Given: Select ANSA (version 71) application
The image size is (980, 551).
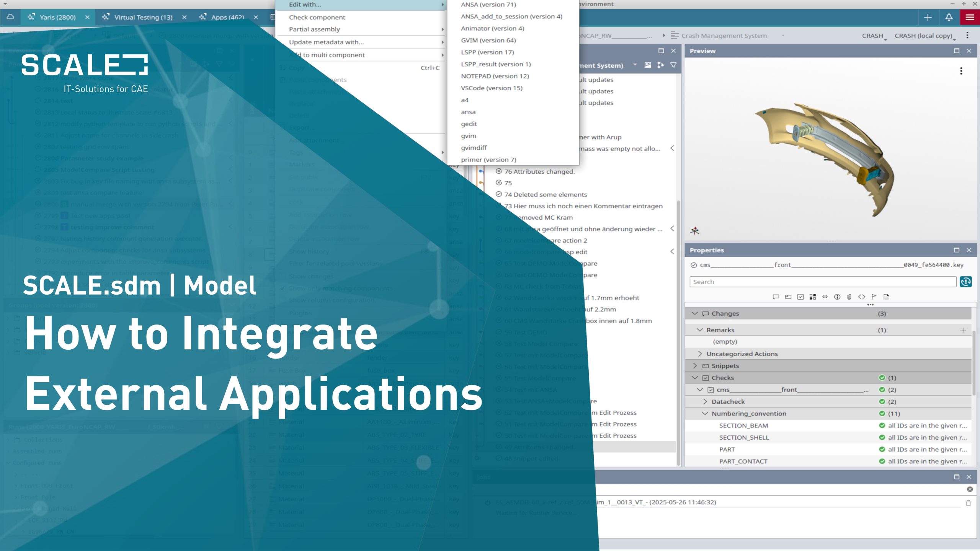Looking at the screenshot, I should click(x=513, y=5).
